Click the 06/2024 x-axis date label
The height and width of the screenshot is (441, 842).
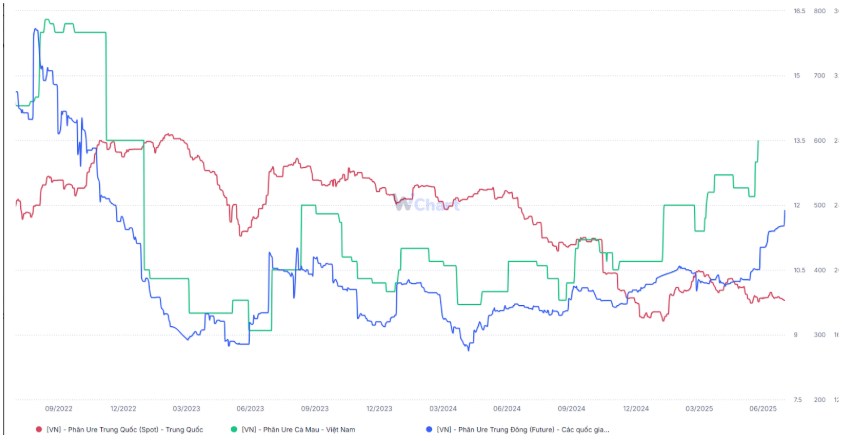pos(507,408)
